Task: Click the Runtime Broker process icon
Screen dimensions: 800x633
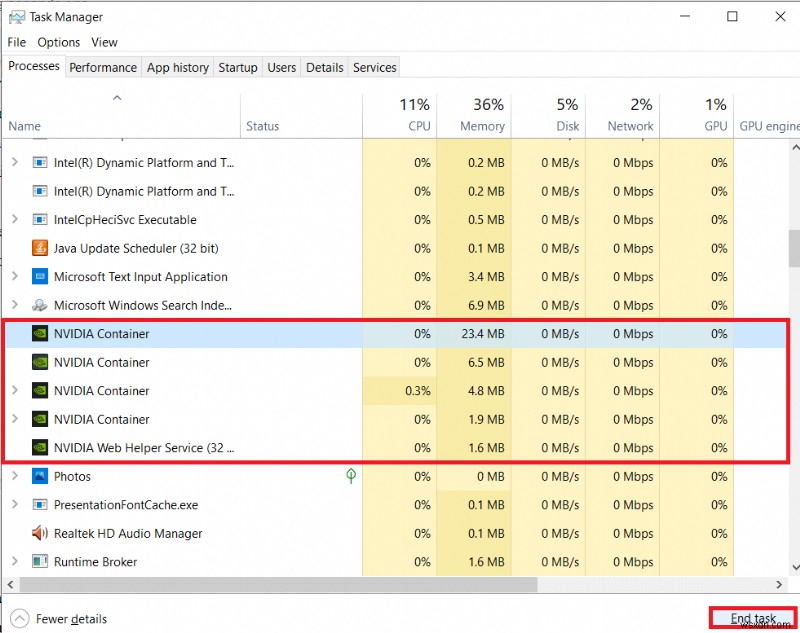Action: coord(40,562)
